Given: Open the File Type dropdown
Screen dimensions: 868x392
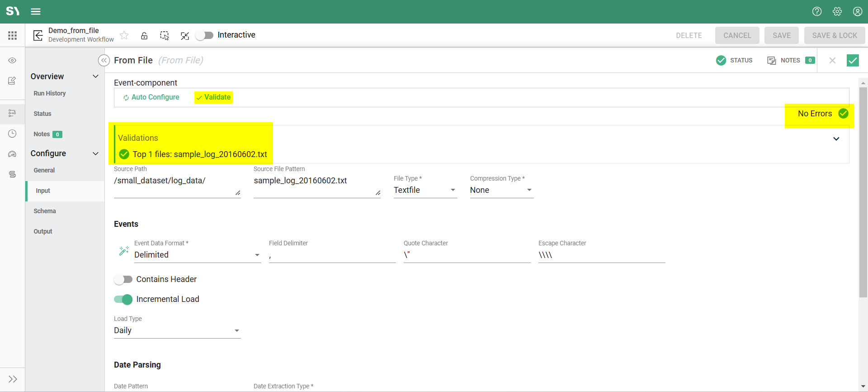Looking at the screenshot, I should tap(425, 190).
